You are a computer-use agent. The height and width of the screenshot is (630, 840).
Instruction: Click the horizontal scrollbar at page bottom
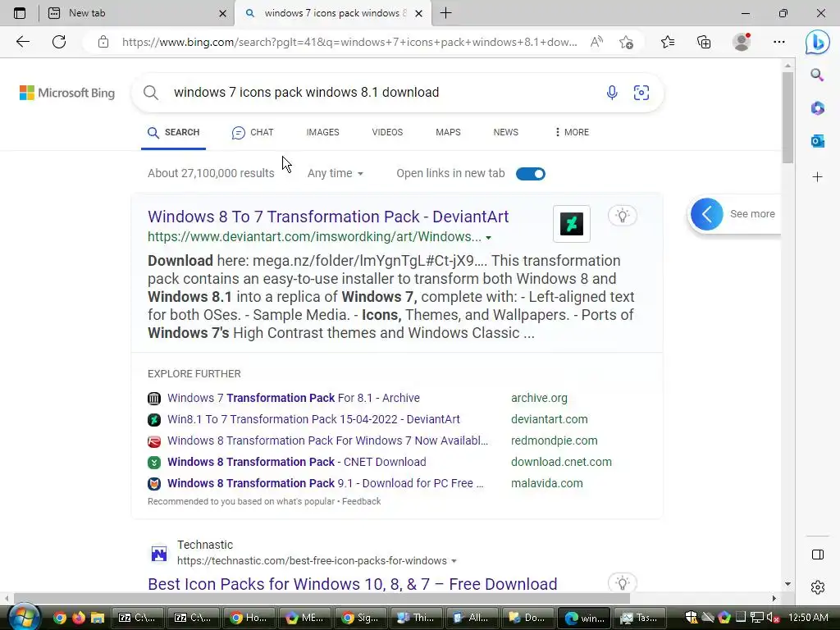pyautogui.click(x=322, y=598)
